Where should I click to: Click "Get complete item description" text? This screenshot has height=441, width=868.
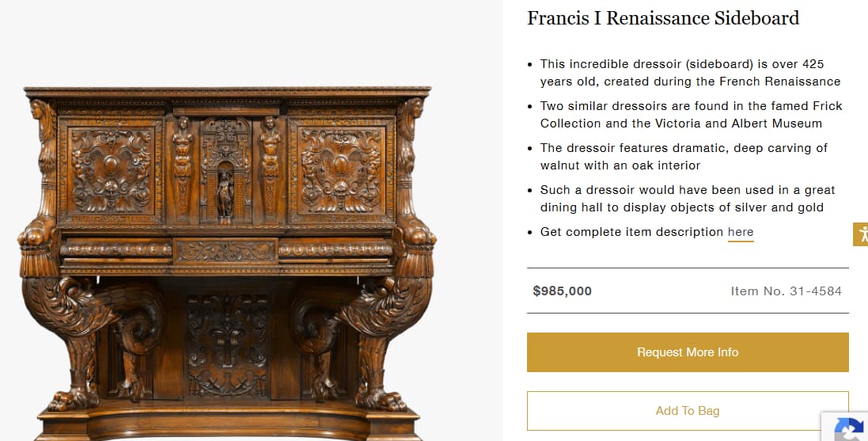pyautogui.click(x=631, y=232)
